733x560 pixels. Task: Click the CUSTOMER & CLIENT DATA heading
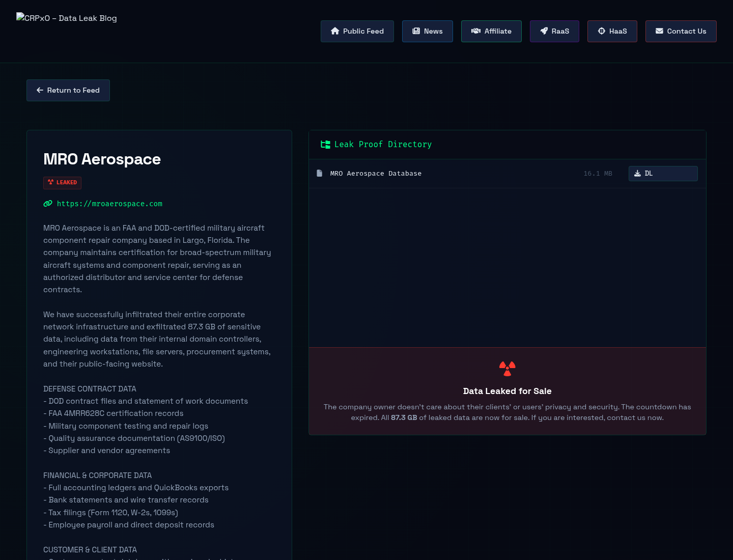point(90,550)
